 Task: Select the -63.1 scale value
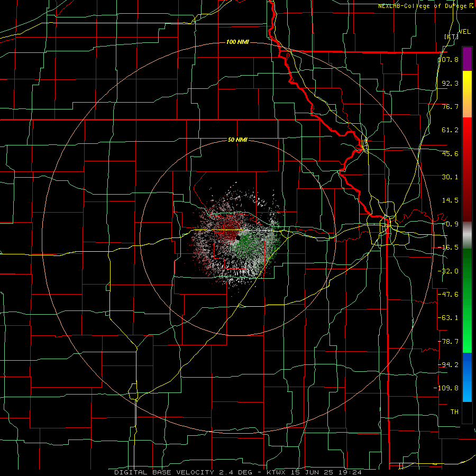tap(448, 318)
